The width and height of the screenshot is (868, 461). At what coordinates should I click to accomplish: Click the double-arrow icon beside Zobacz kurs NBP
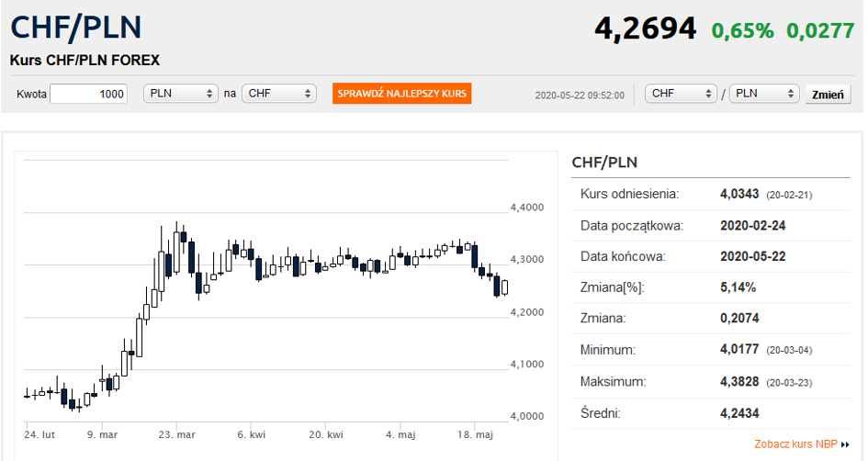(845, 444)
